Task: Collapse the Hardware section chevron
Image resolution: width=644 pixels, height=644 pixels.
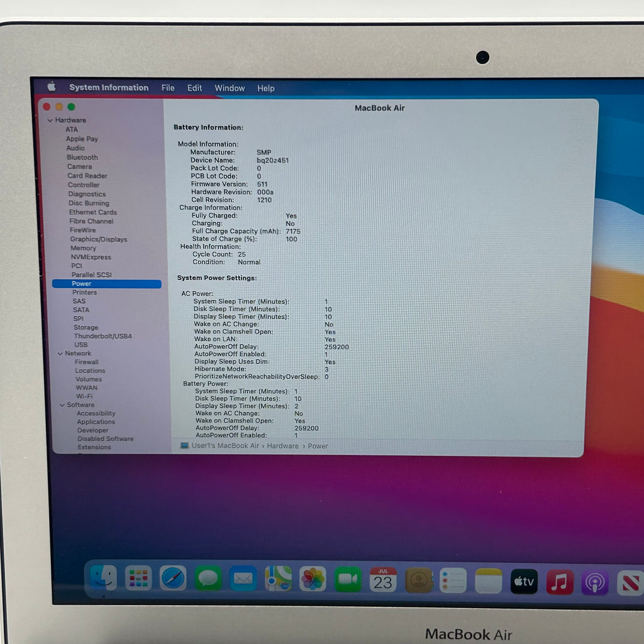Action: point(50,120)
